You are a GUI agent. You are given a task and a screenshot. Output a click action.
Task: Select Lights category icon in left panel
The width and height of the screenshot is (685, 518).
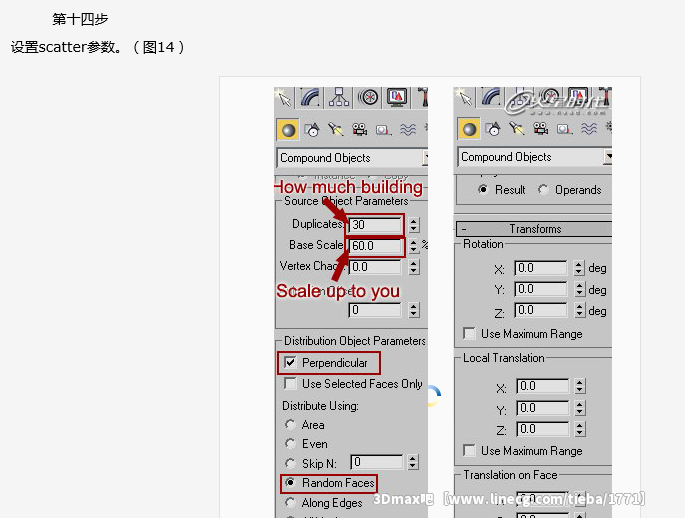[336, 129]
